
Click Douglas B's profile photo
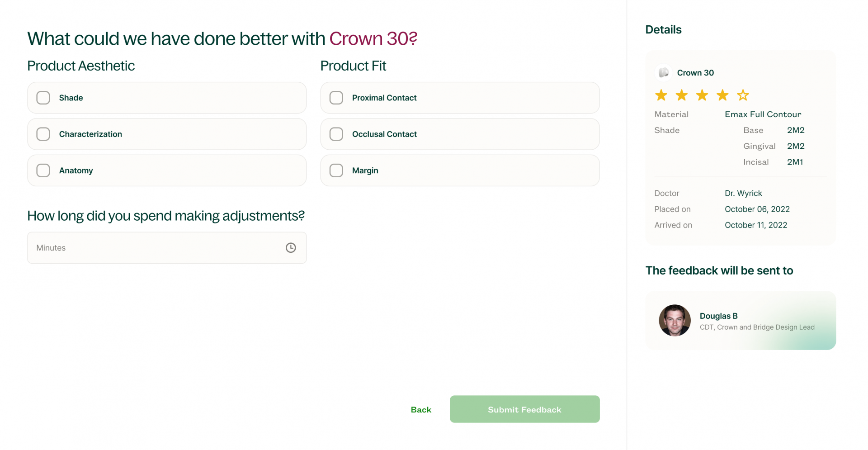[675, 320]
